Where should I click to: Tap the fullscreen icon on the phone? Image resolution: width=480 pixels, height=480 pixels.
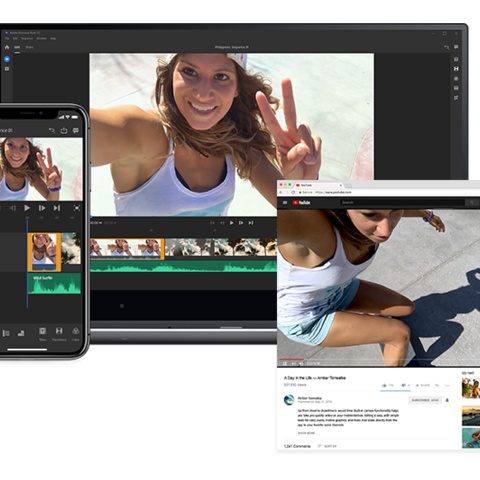tap(77, 208)
